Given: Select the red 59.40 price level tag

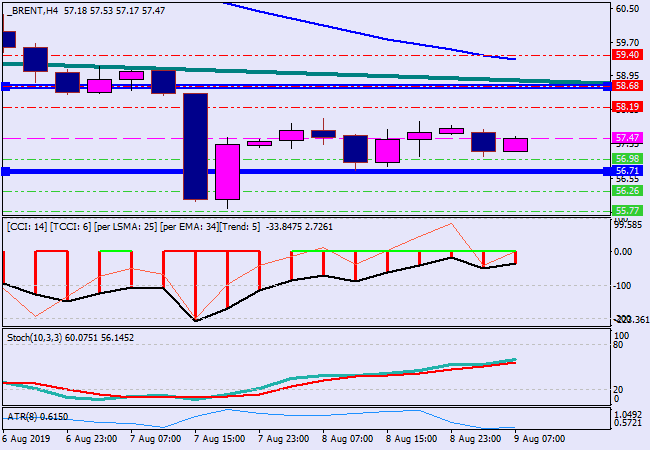Looking at the screenshot, I should (x=627, y=55).
